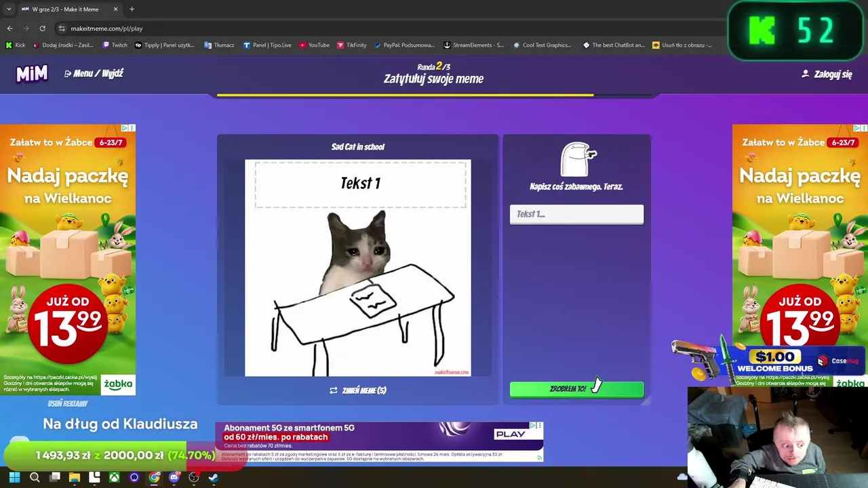Click the MiM logo
Screen dimensions: 868x488
[x=32, y=74]
